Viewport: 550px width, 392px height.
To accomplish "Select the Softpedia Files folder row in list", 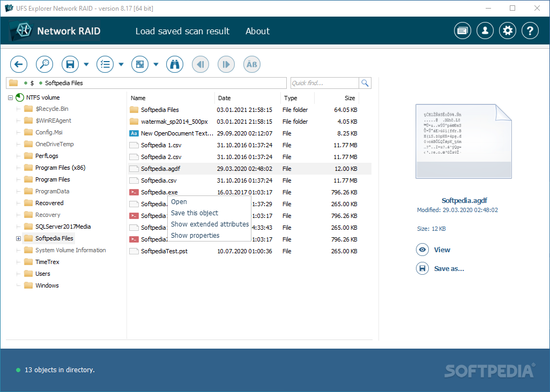I will 249,110.
